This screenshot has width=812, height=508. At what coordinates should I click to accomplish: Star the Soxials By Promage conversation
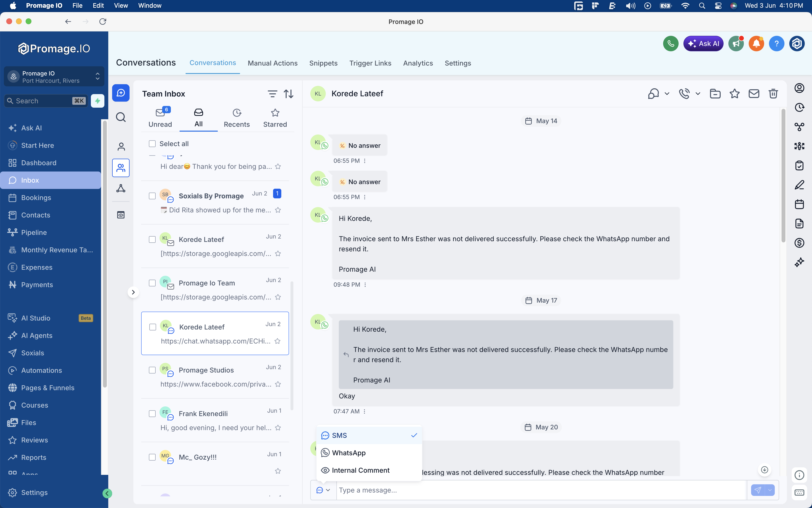click(278, 210)
